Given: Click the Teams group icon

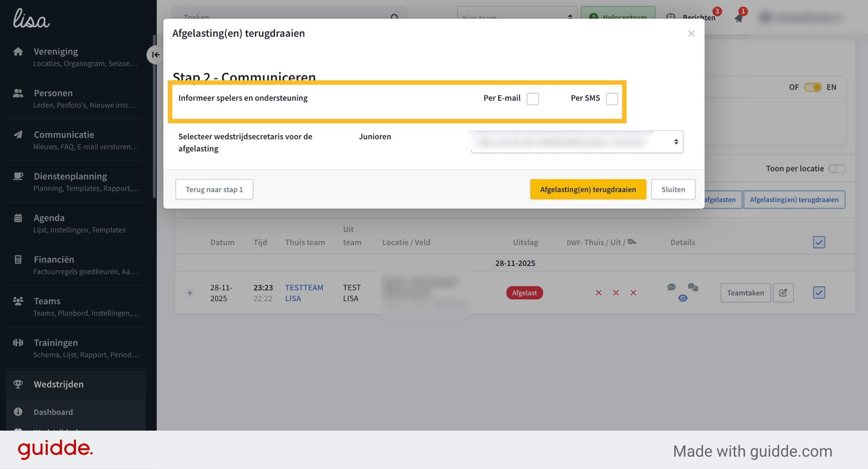Looking at the screenshot, I should (18, 301).
